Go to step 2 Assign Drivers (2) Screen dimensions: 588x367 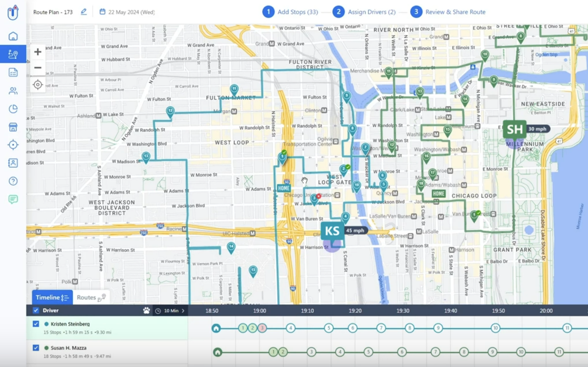pyautogui.click(x=364, y=12)
